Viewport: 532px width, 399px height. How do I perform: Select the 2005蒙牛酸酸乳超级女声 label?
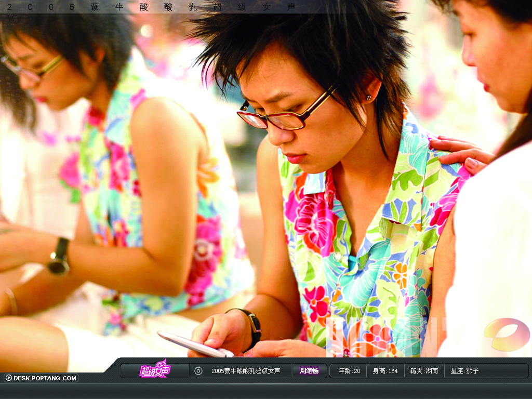point(246,371)
